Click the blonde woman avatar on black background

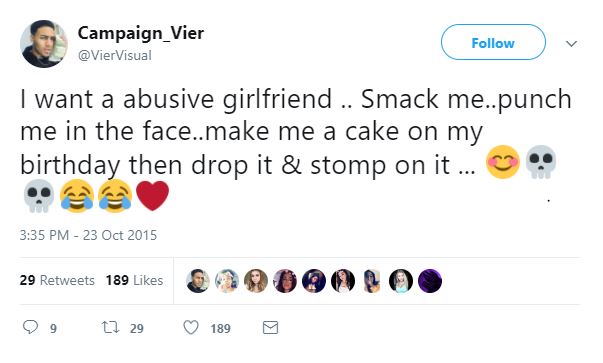(401, 281)
